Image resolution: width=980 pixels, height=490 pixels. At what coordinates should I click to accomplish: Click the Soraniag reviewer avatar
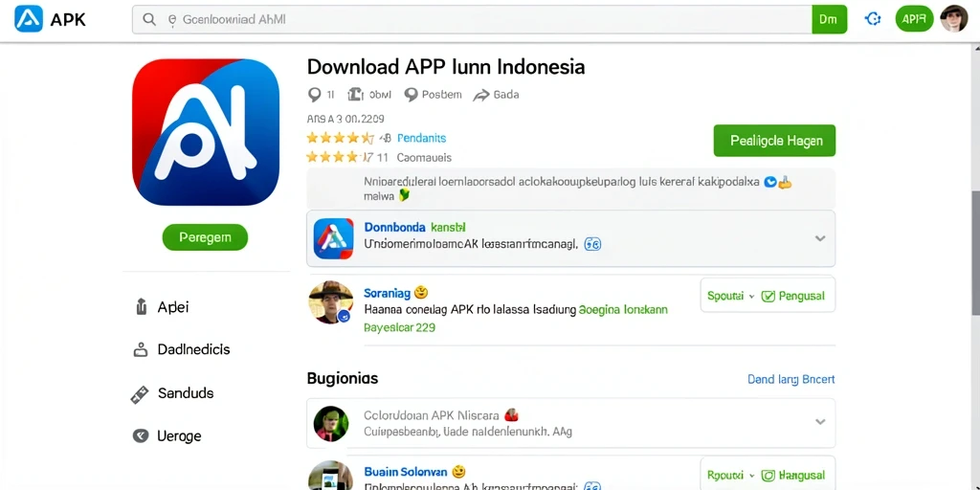pos(330,302)
